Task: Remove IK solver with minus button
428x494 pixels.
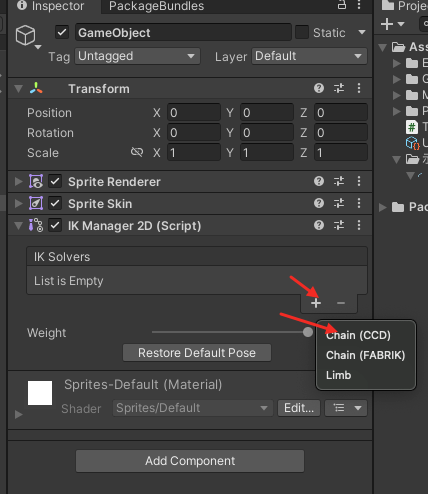Action: pos(341,303)
